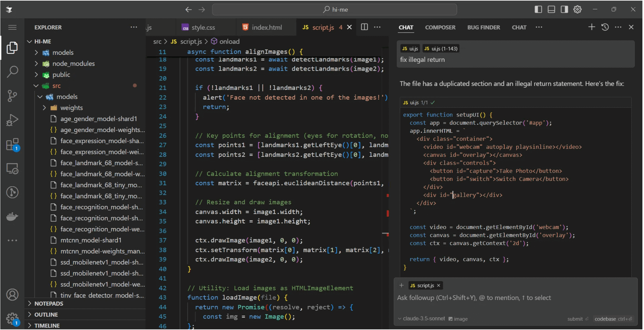Choose model via claude-3.5-sonnet dropdown
Screen dimensions: 644x330
[422, 319]
